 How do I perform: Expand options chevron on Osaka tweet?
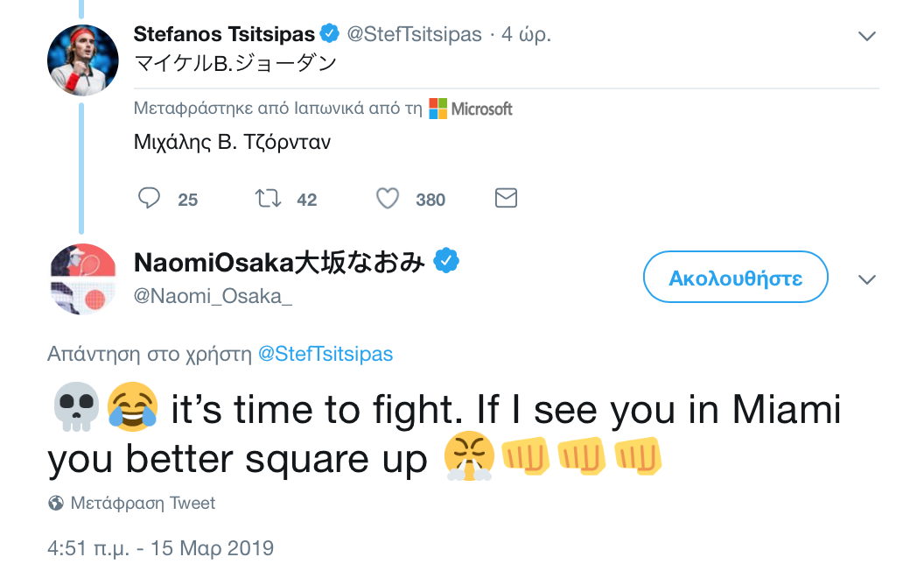[867, 280]
